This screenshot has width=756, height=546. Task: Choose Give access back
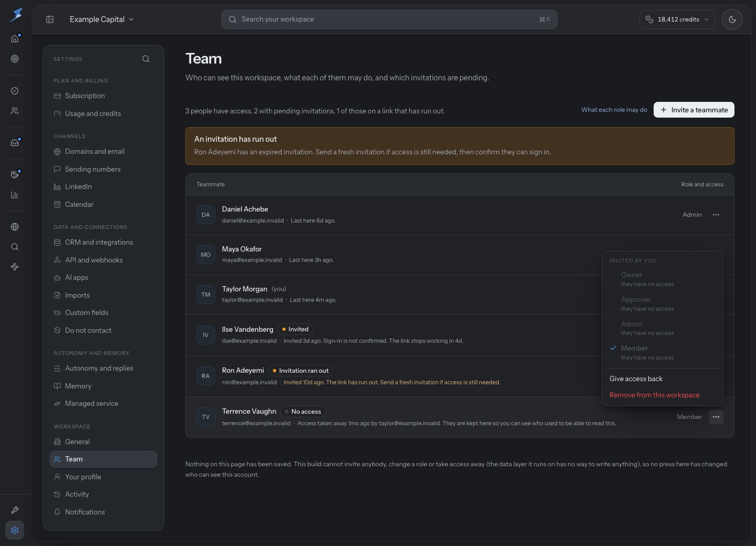[662, 379]
